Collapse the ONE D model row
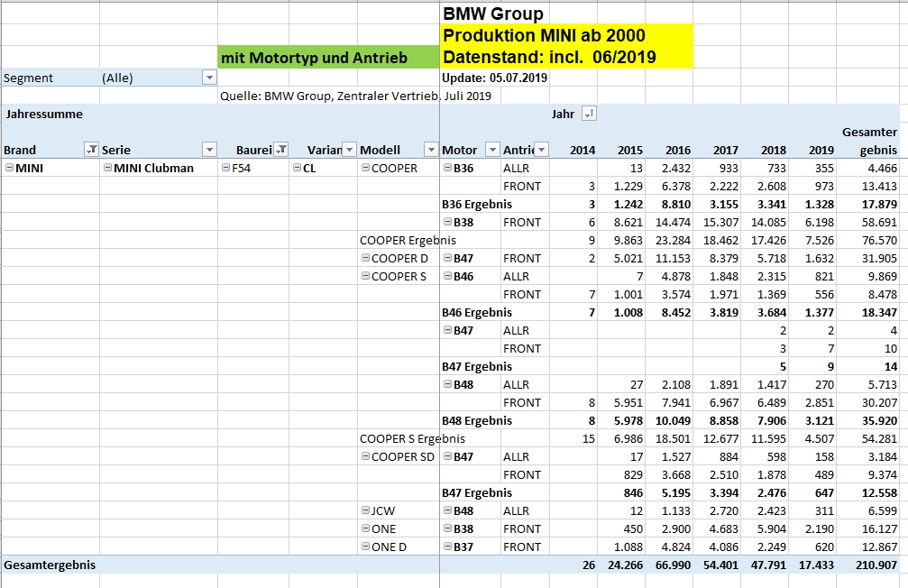 (365, 547)
